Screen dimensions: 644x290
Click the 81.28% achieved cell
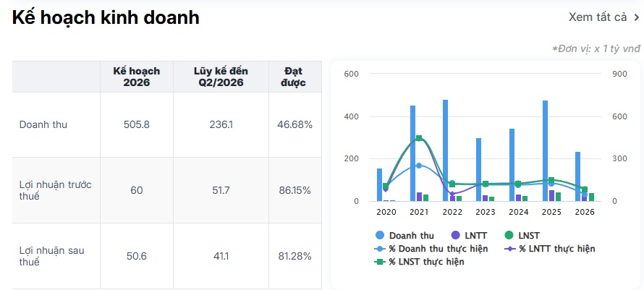[295, 256]
